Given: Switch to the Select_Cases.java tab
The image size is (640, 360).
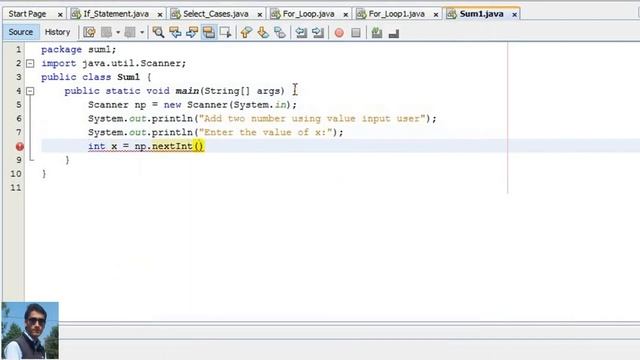Looking at the screenshot, I should pyautogui.click(x=216, y=14).
